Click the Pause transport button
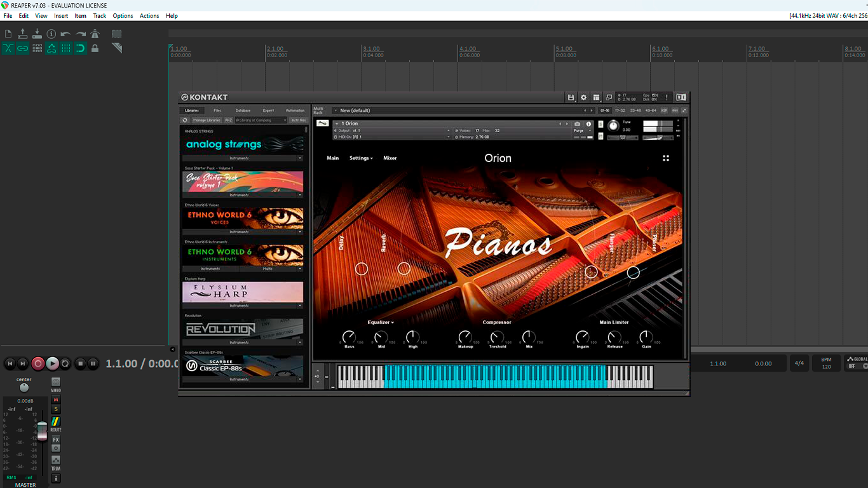This screenshot has width=868, height=488. (93, 363)
